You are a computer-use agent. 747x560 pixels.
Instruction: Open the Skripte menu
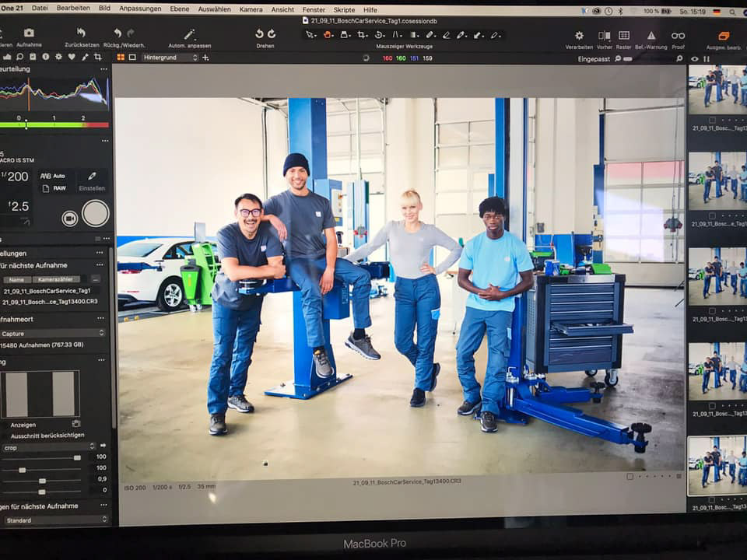pyautogui.click(x=344, y=9)
